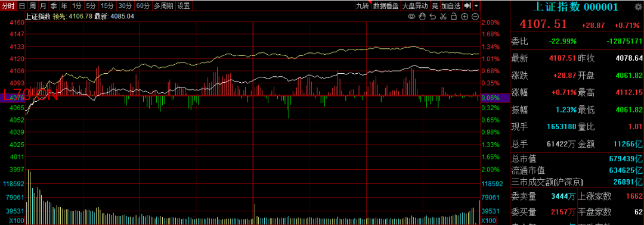Click the 总手 61422万 value
Image resolution: width=644 pixels, height=225 pixels.
pyautogui.click(x=562, y=144)
